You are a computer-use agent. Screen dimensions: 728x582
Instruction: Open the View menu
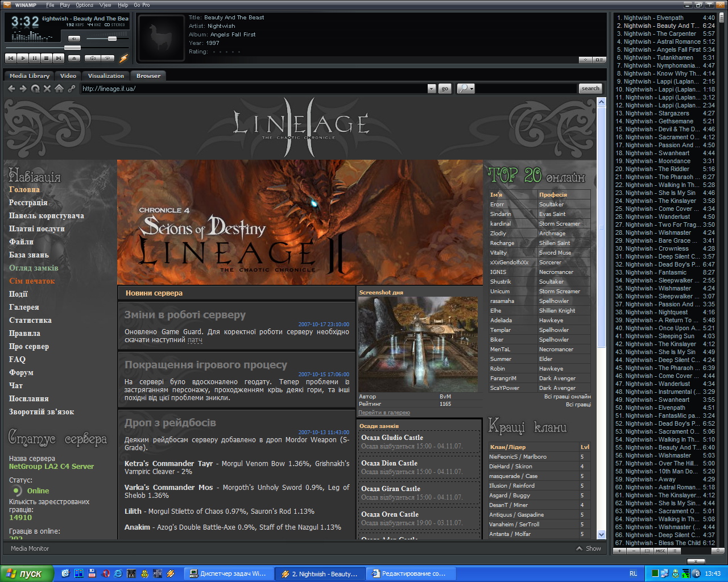coord(106,5)
